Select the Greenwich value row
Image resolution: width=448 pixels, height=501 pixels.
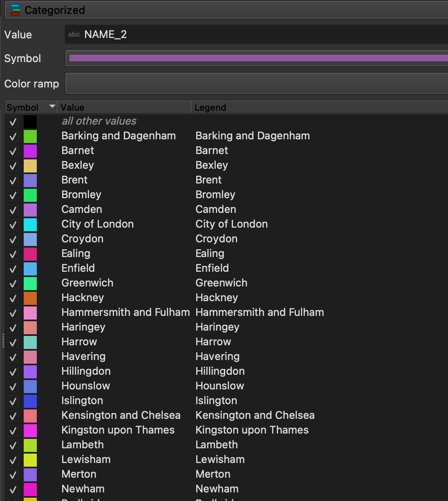click(x=87, y=283)
